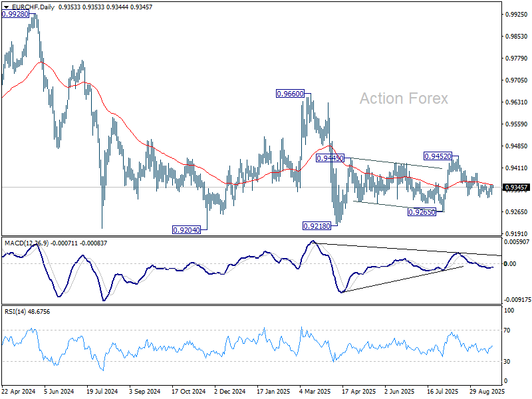The height and width of the screenshot is (399, 532).
Task: Select the 0.94520 peak price label
Action: [438, 156]
